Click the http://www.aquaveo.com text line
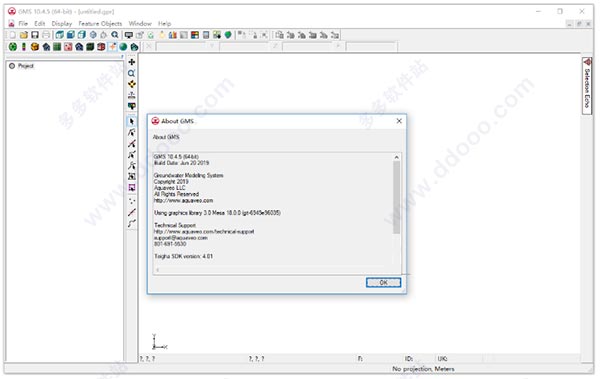The image size is (600, 379). click(x=183, y=200)
